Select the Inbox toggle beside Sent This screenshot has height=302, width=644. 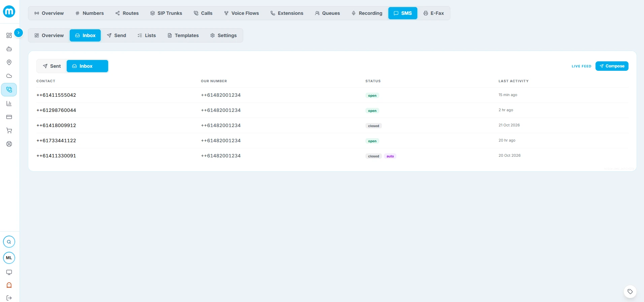[x=87, y=66]
